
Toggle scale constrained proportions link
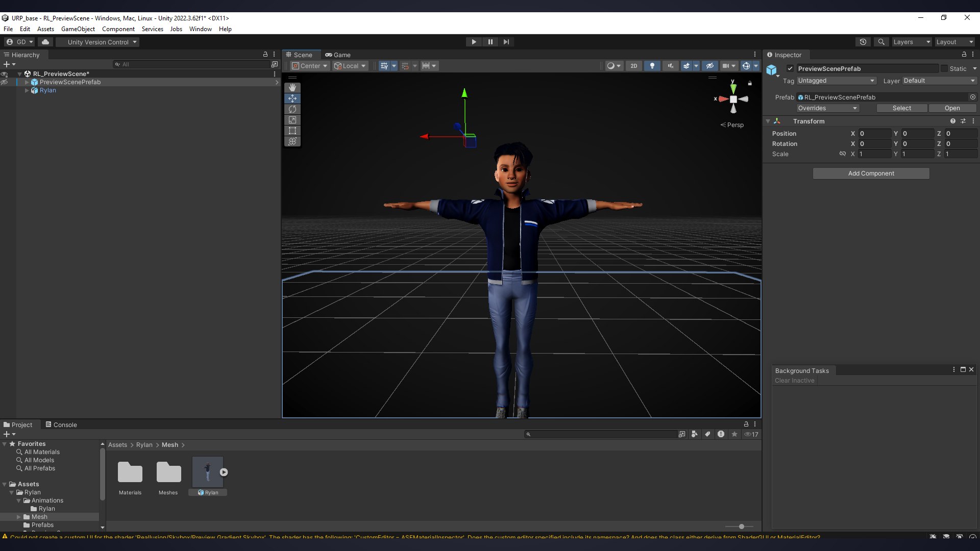click(842, 154)
